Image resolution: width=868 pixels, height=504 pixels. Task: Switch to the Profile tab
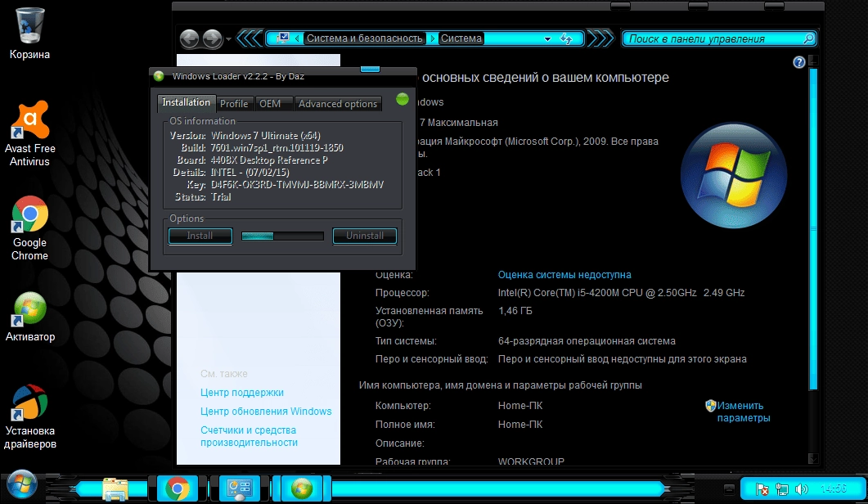(x=234, y=104)
